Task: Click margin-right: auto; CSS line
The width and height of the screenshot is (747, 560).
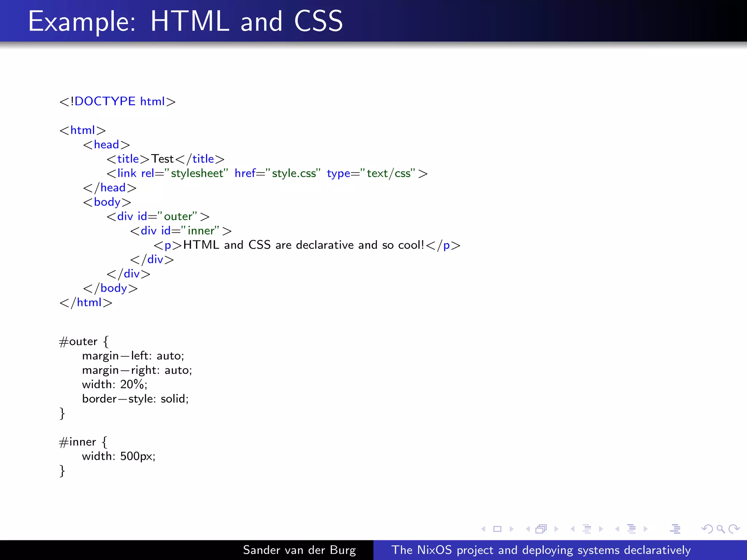Action: coord(137,370)
